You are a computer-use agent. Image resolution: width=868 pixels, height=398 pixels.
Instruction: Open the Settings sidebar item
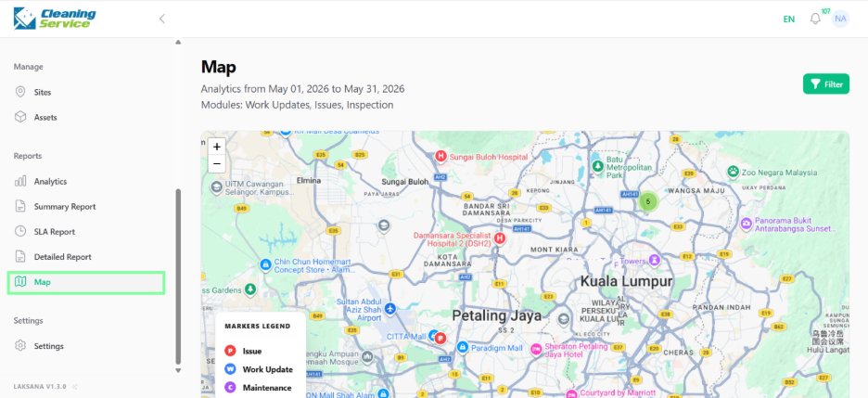click(86, 346)
